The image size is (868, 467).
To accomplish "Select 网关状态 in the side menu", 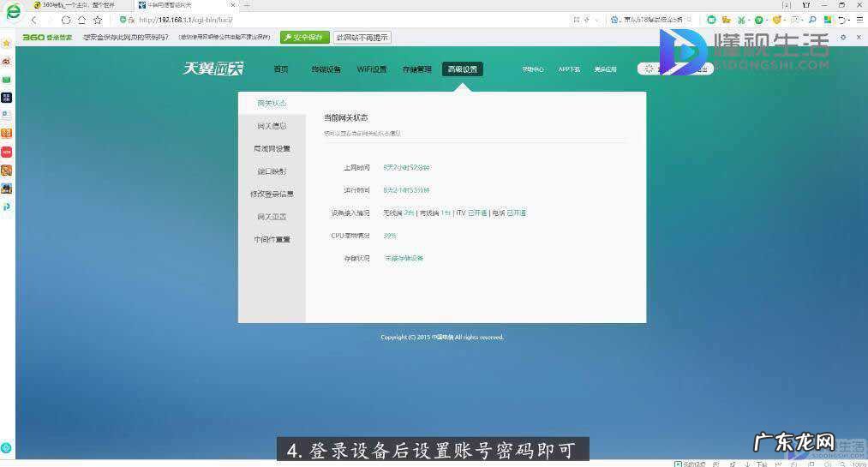I will pyautogui.click(x=272, y=104).
